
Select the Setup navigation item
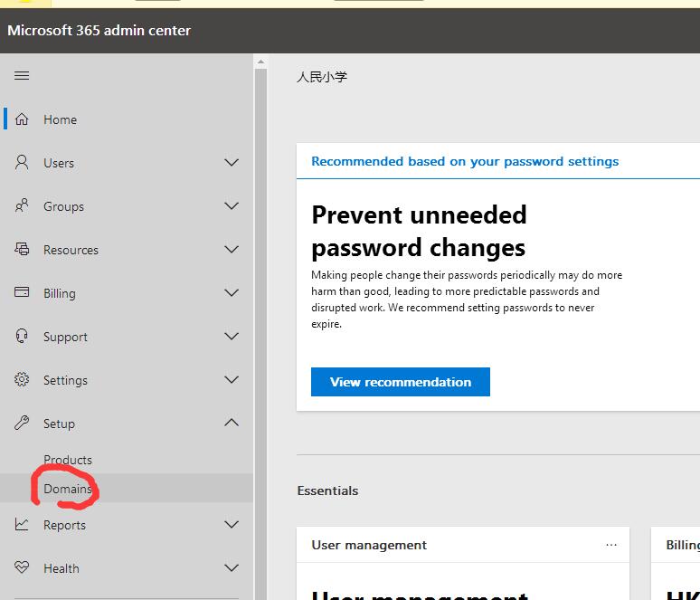(127, 424)
